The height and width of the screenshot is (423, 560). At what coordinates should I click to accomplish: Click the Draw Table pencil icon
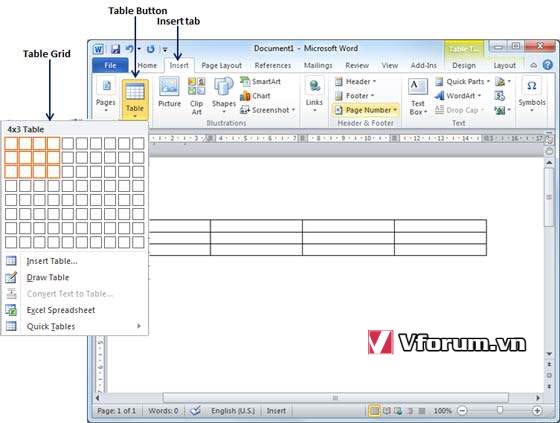point(11,277)
